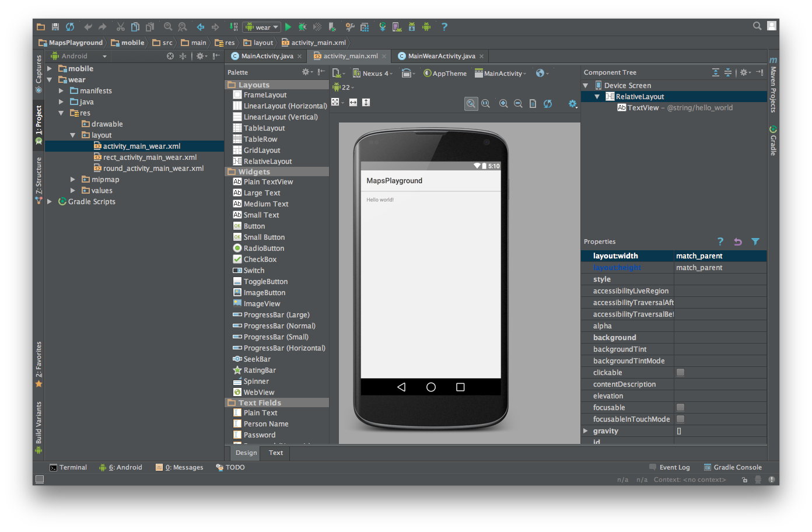
Task: Enable the focusableInTouchMode checkbox
Action: [x=680, y=419]
